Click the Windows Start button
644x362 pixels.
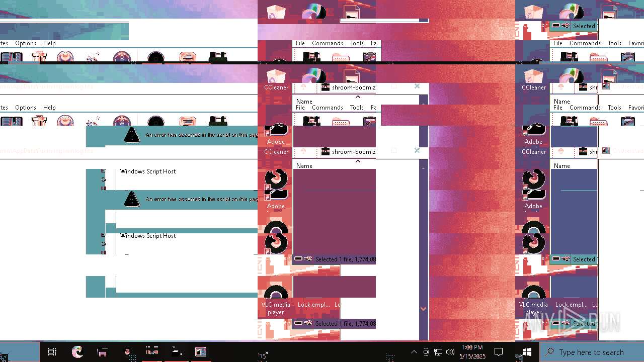point(527,352)
